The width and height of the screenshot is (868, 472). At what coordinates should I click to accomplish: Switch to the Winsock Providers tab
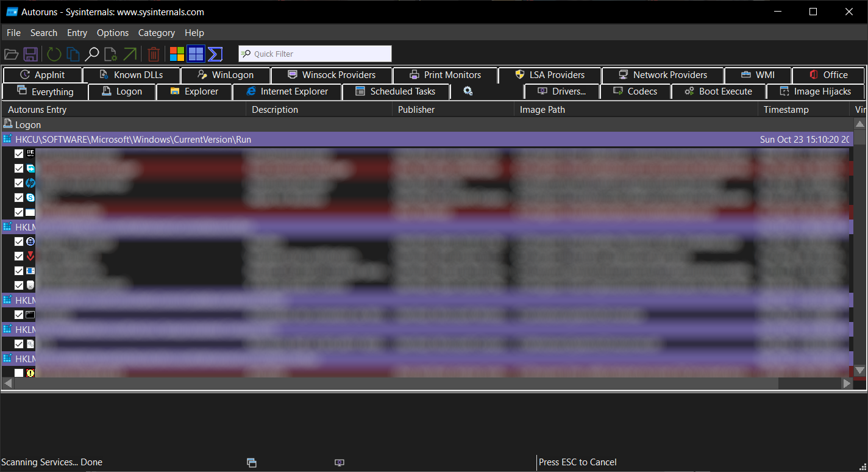click(332, 75)
